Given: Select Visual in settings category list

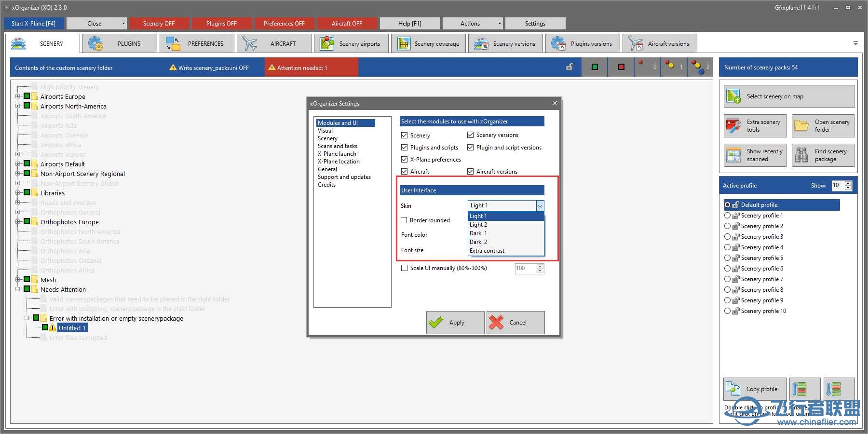Looking at the screenshot, I should (x=325, y=131).
